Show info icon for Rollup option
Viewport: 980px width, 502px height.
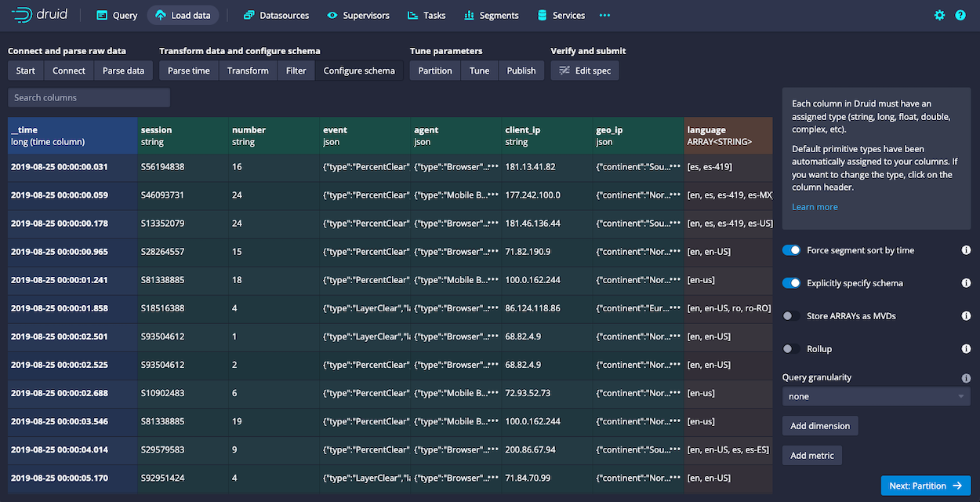(966, 349)
